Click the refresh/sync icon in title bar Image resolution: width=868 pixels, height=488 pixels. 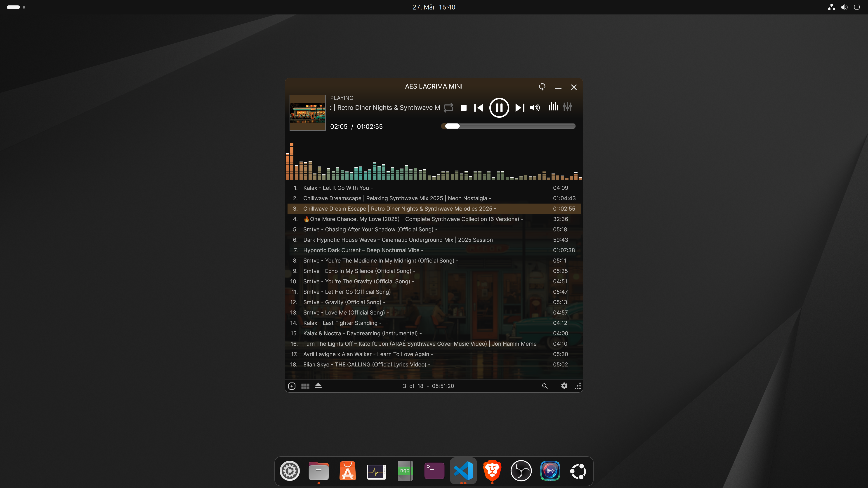pos(542,87)
